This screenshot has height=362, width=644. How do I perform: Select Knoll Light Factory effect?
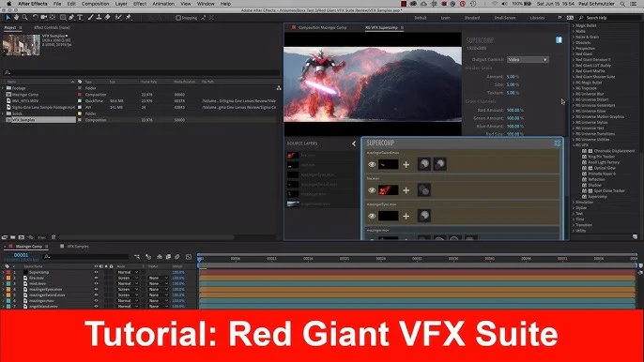point(604,162)
